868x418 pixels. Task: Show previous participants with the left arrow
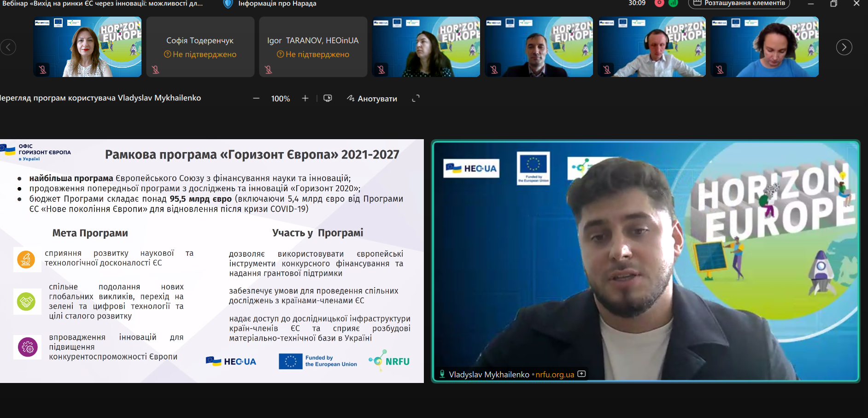click(8, 47)
